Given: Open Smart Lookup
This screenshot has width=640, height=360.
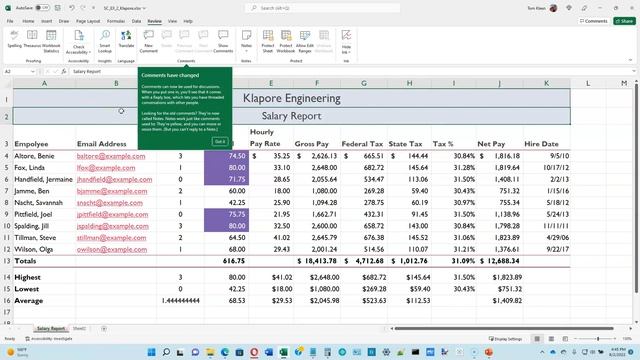Looking at the screenshot, I should [105, 41].
